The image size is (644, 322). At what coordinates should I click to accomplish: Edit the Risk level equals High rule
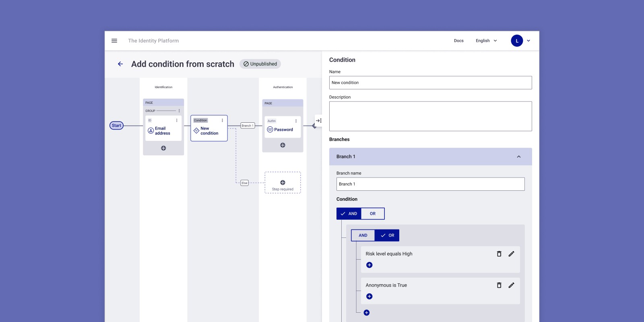[511, 254]
